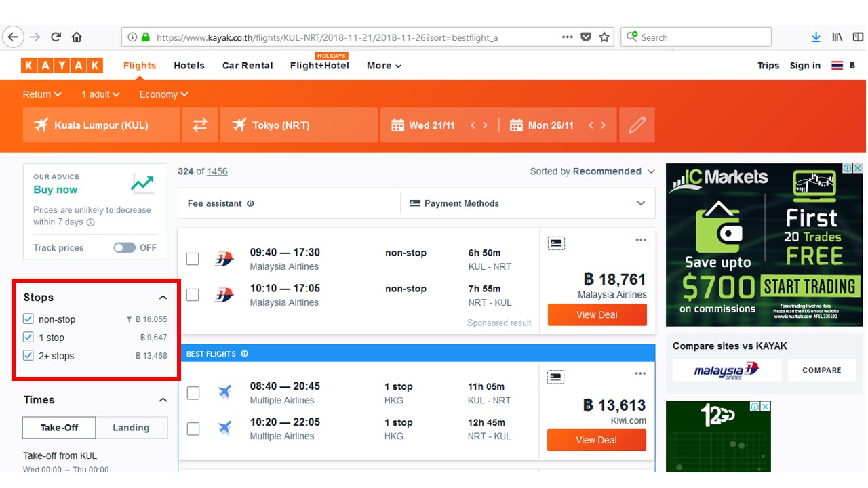Click payment card icon on ฿18,761 result
Viewport: 868px width, 488px height.
click(x=556, y=243)
